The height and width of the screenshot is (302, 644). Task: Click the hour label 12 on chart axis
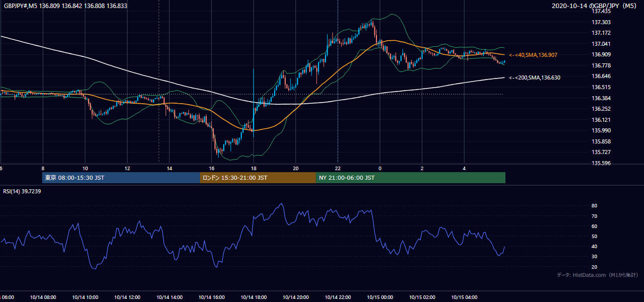[127, 169]
